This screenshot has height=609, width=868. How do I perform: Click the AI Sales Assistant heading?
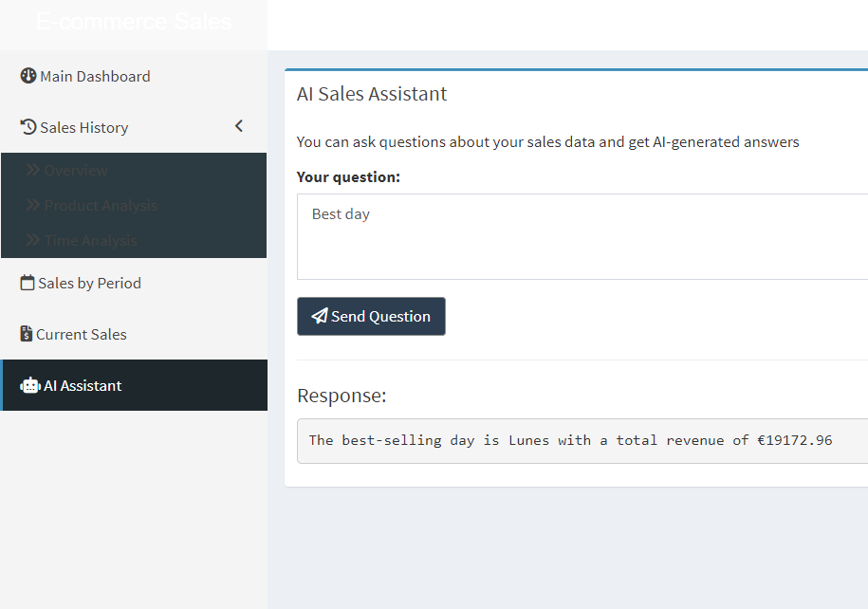(372, 94)
